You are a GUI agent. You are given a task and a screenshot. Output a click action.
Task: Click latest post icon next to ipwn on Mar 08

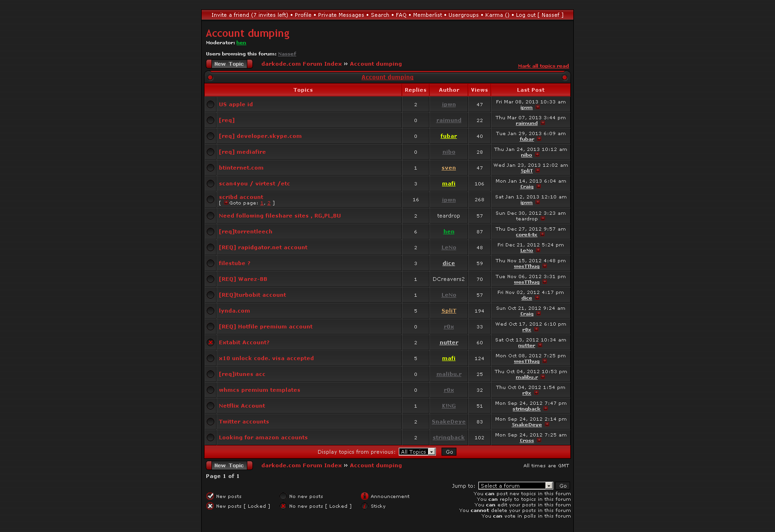pos(537,108)
